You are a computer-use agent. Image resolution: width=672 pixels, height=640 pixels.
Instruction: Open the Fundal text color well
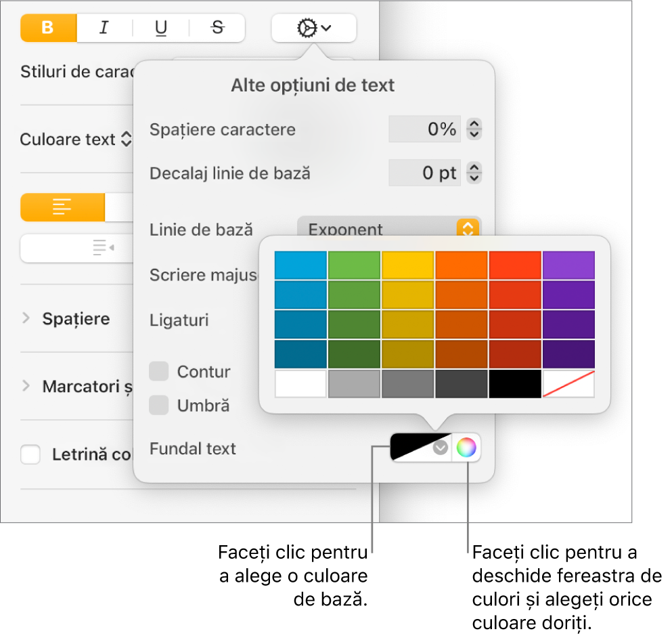[420, 448]
